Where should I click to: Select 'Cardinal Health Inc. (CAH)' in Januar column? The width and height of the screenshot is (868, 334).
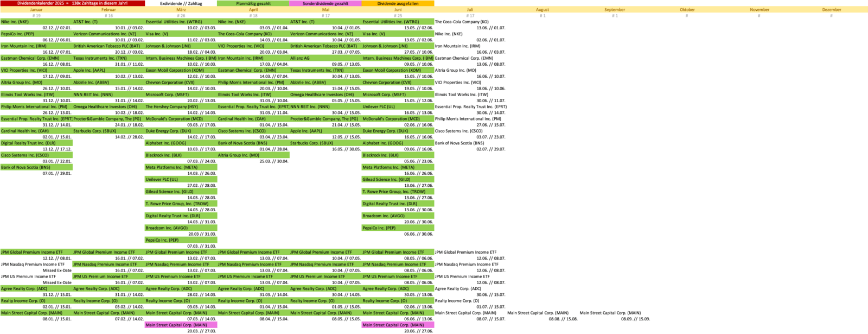pos(36,131)
